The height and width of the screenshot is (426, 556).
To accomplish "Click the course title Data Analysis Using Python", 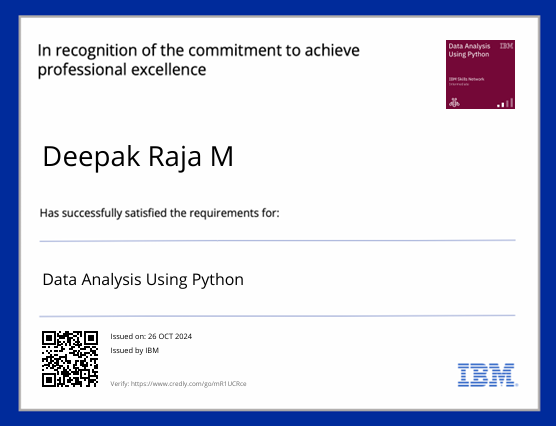I will (143, 280).
